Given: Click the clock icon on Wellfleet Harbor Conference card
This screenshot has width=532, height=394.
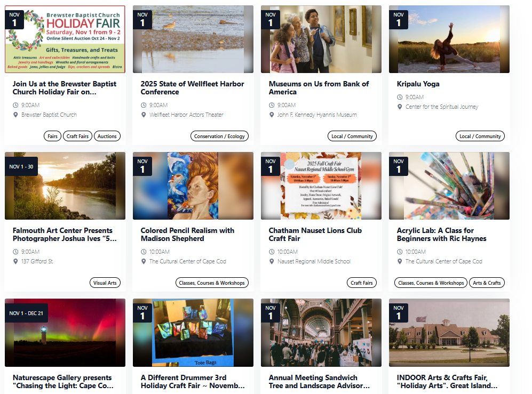Looking at the screenshot, I should tap(144, 105).
